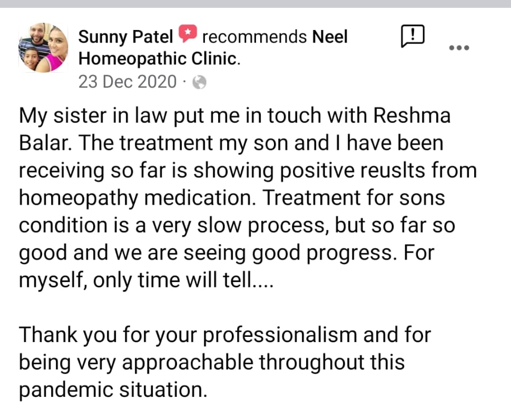The height and width of the screenshot is (420, 511).
Task: Open the Neel Homeopathic Clinic page link
Action: tap(159, 58)
